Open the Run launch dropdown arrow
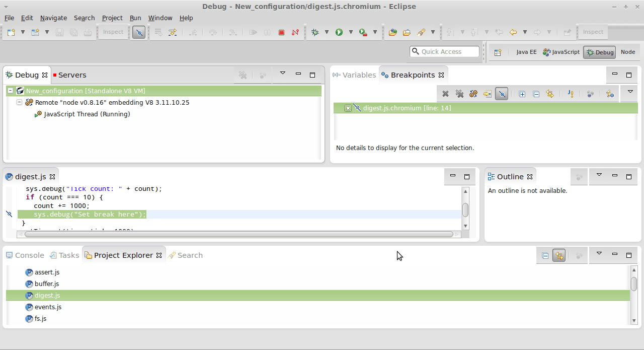Screen dimensions: 644x350 point(351,32)
